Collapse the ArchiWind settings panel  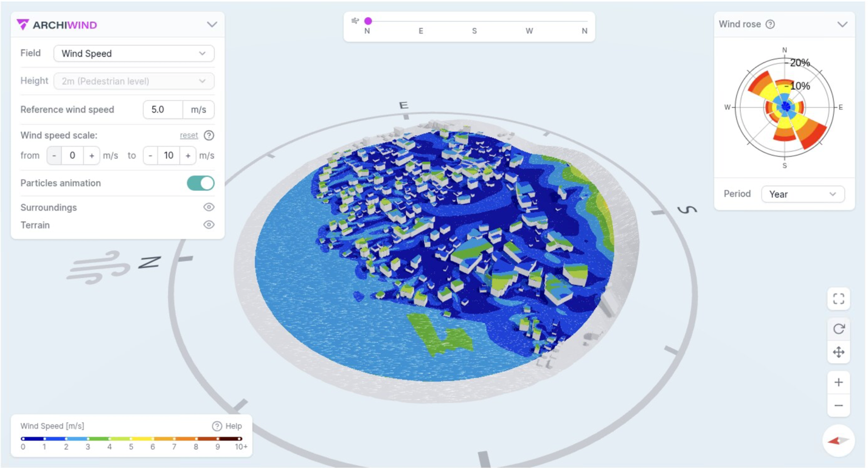click(x=212, y=24)
